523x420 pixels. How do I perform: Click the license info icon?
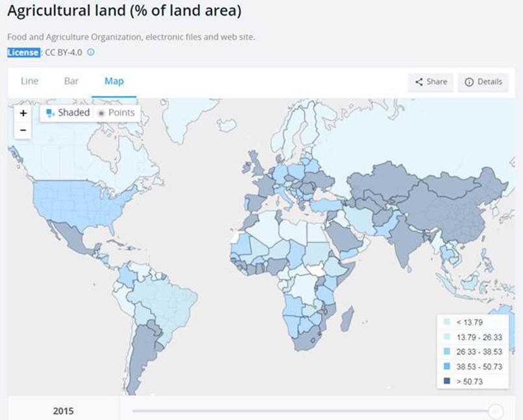[x=91, y=52]
